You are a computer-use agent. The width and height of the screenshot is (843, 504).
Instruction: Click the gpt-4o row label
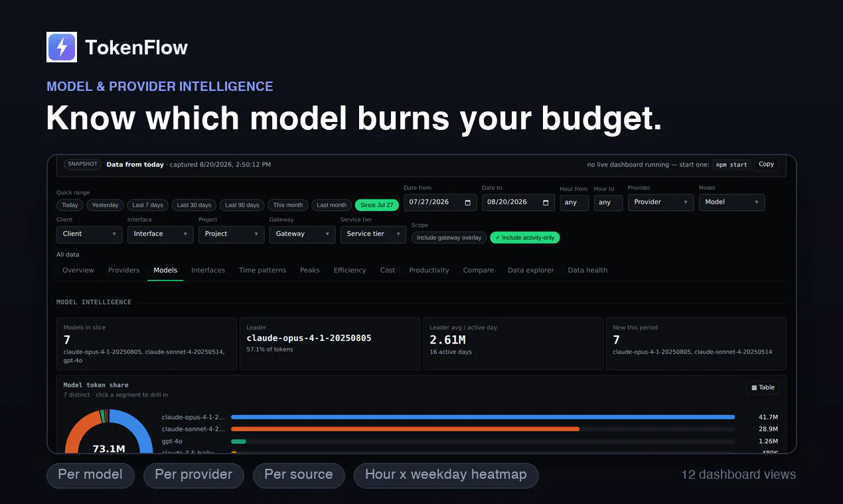(172, 441)
